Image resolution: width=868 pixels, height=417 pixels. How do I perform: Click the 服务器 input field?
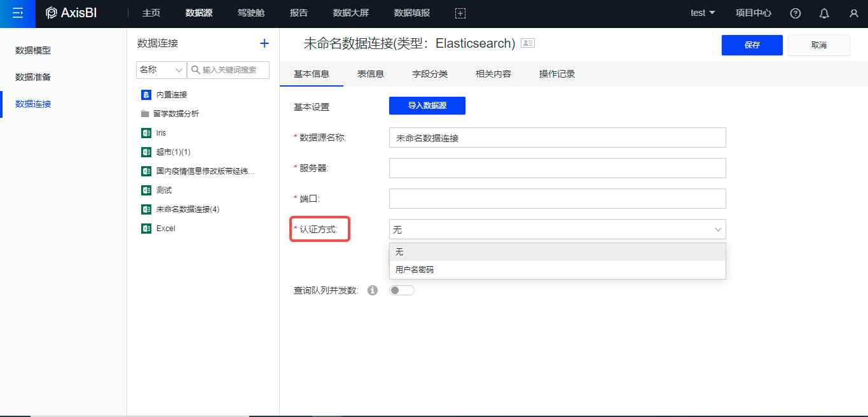click(x=557, y=168)
